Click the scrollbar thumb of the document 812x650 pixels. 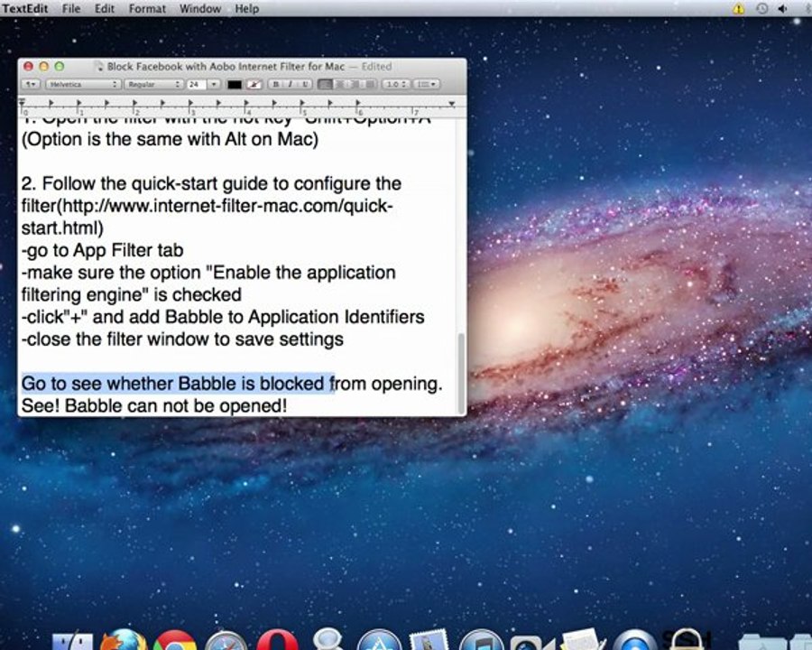461,373
